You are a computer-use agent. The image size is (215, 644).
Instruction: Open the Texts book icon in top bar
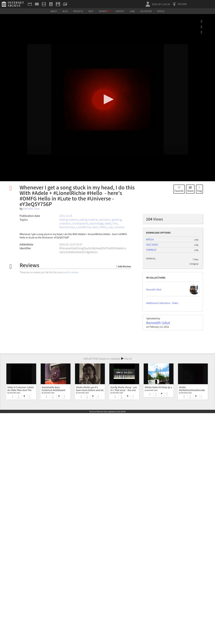coord(37,4)
